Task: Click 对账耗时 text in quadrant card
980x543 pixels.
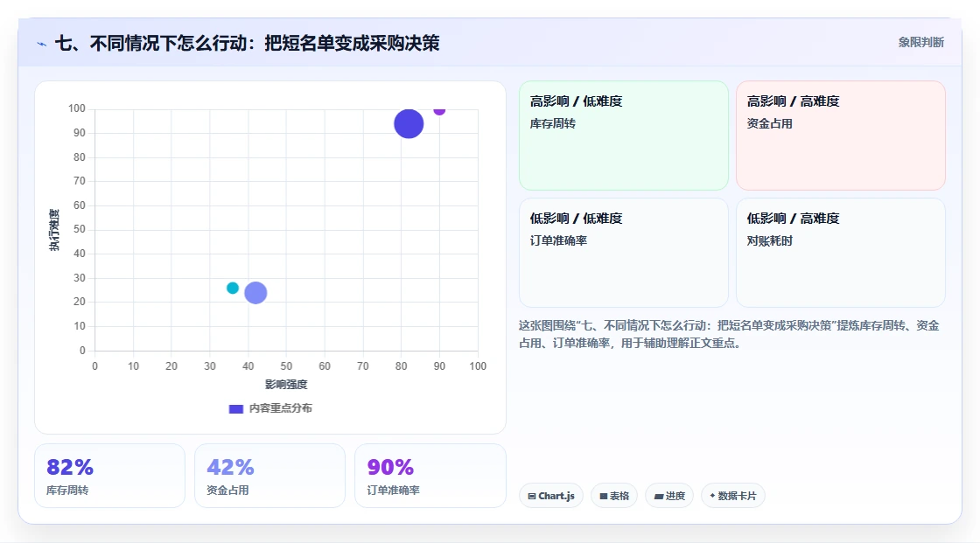Action: coord(769,240)
